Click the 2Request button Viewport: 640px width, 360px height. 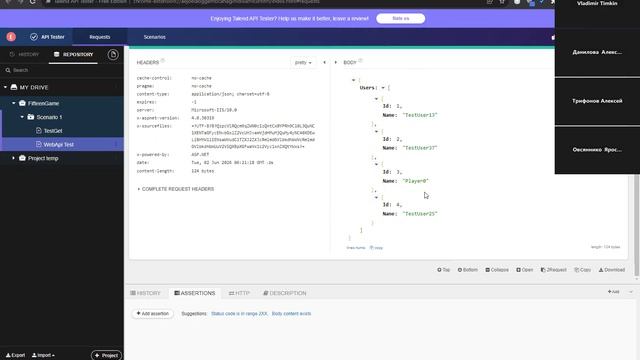[553, 270]
